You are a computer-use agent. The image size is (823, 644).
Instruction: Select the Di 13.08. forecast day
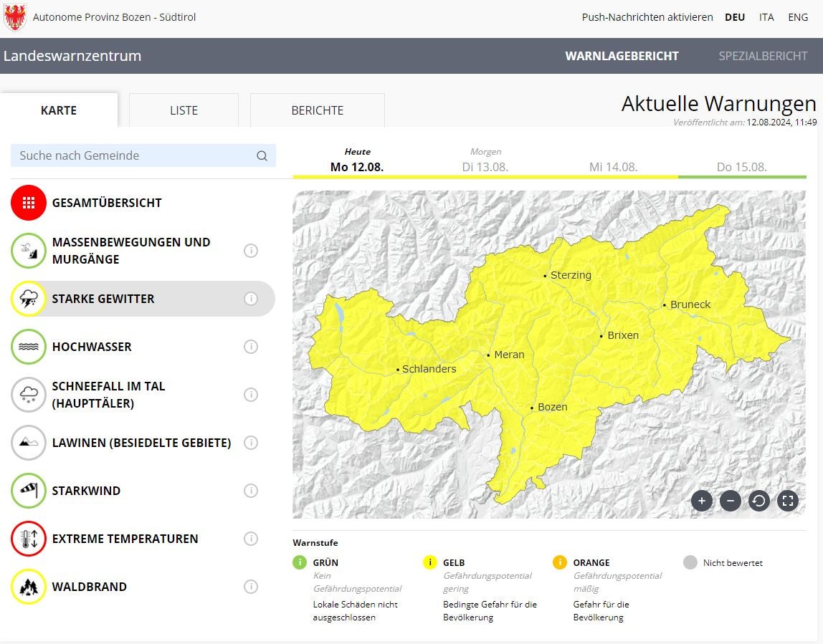485,167
